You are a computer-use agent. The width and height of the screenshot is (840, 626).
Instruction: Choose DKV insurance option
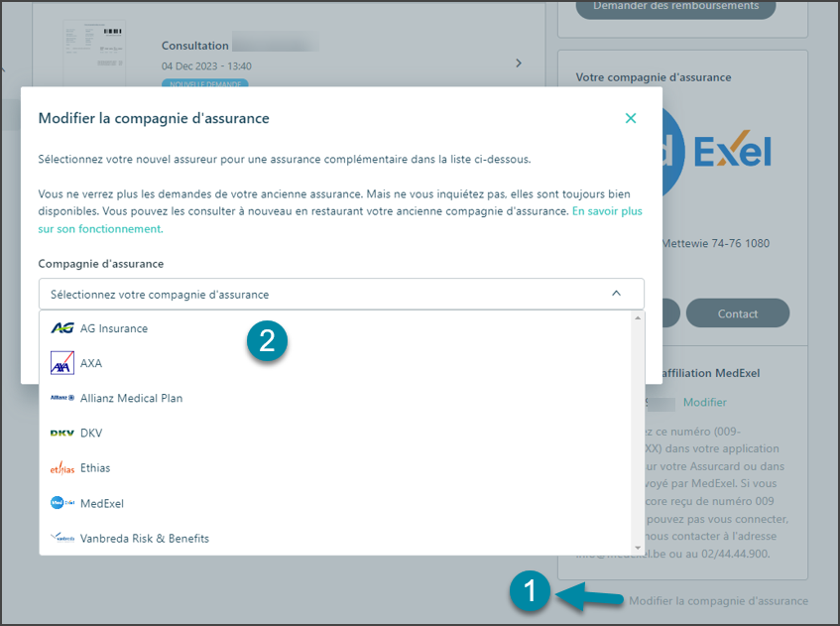tap(335, 434)
